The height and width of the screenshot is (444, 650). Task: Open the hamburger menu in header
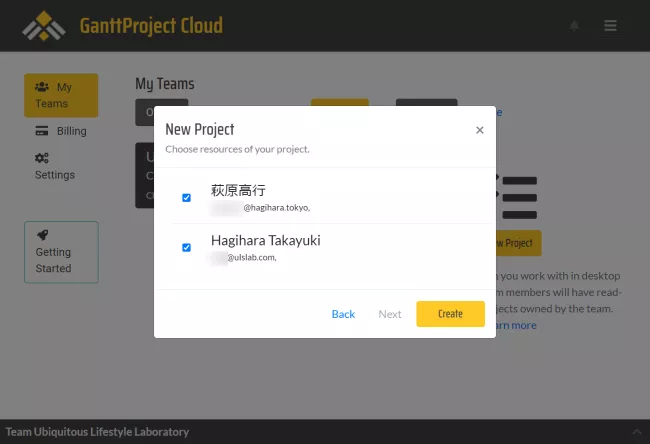(x=610, y=26)
